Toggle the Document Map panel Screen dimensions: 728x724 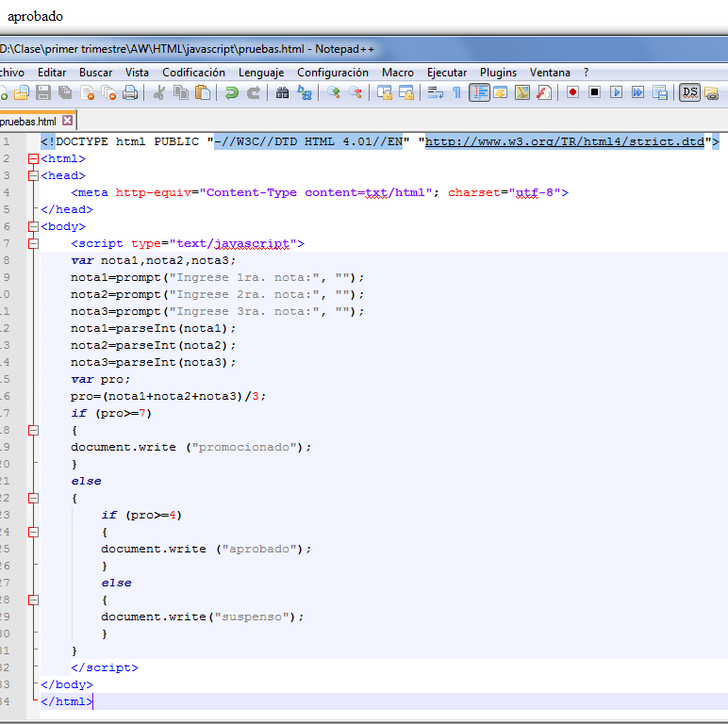click(522, 92)
